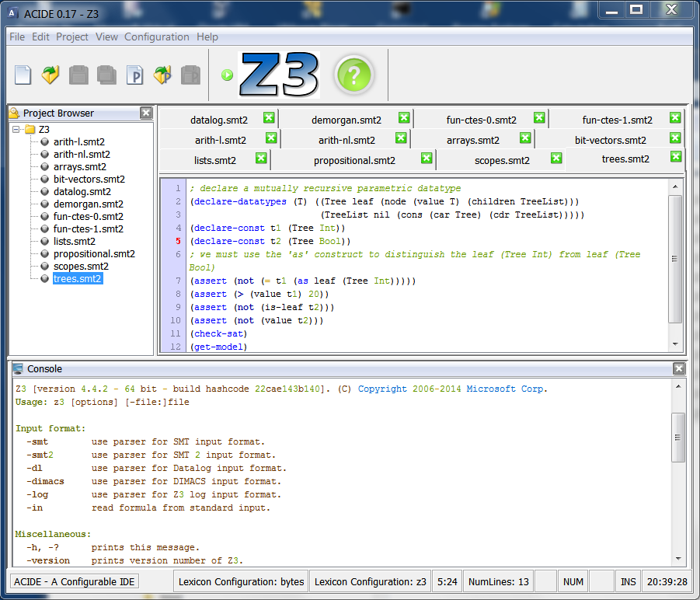Select datalog.smt2 in Project Browser tree
This screenshot has height=600, width=700.
[82, 192]
